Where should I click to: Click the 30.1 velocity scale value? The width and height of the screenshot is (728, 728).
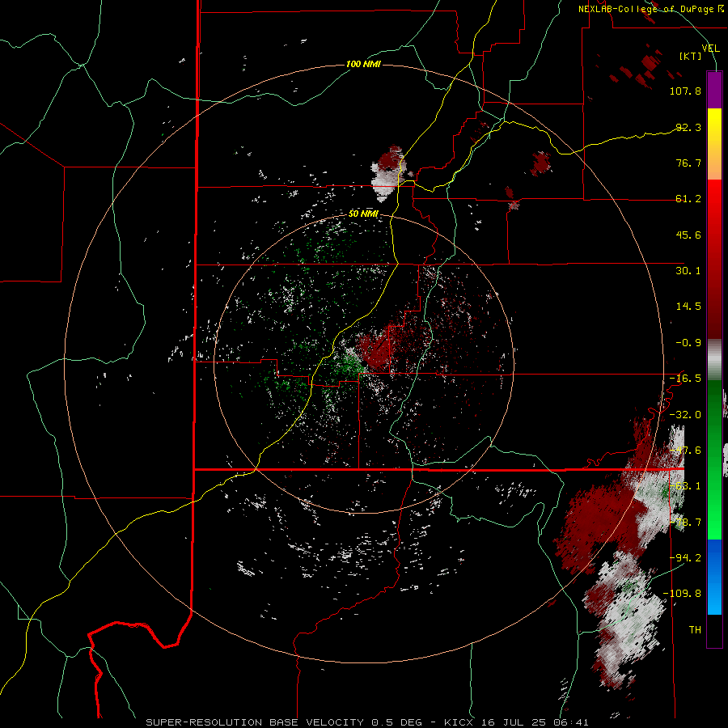click(x=688, y=271)
